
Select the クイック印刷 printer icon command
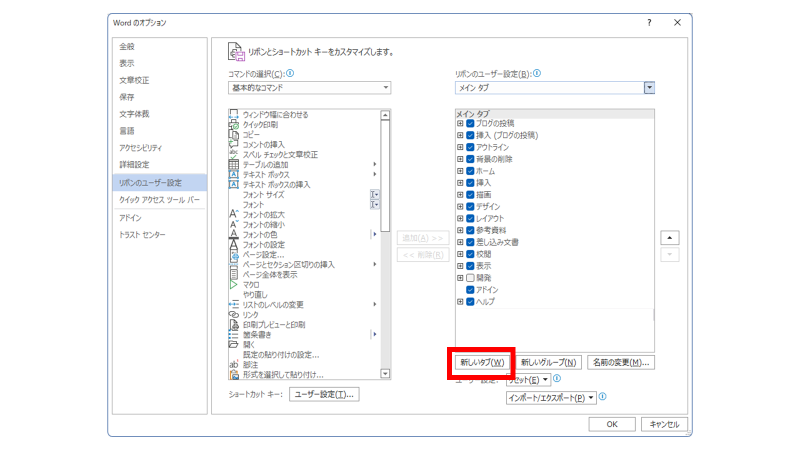point(234,124)
